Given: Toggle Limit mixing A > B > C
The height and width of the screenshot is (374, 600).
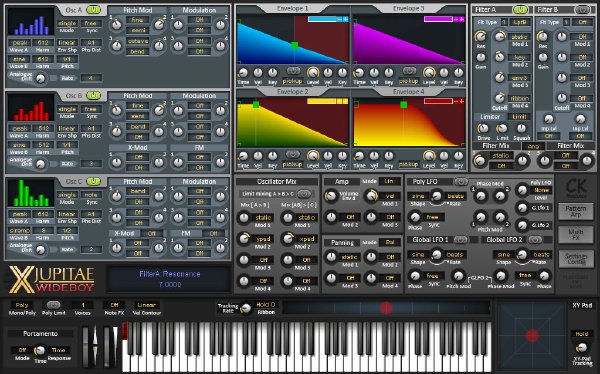Looking at the screenshot, I should pos(304,194).
